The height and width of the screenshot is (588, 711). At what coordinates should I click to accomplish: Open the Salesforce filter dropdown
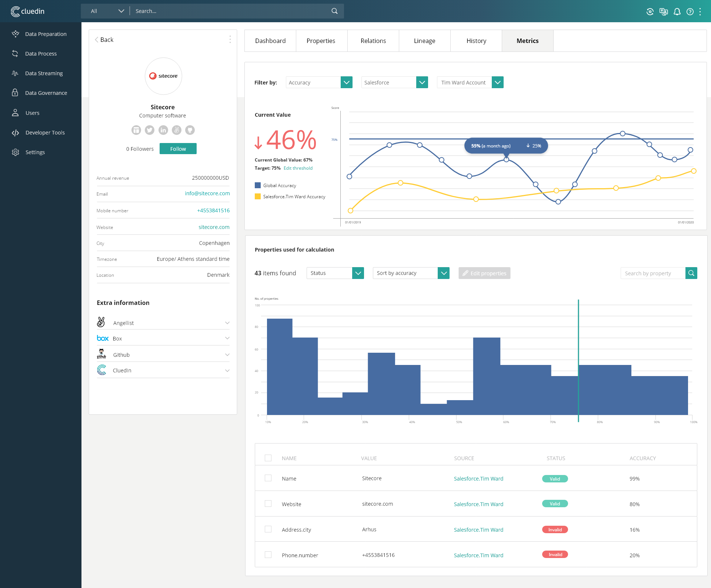coord(394,82)
